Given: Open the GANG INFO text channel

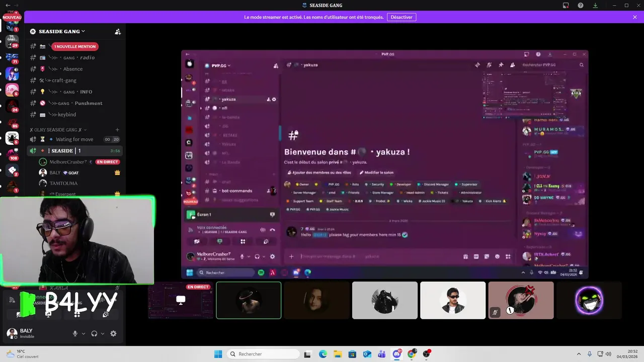Looking at the screenshot, I should click(x=75, y=92).
